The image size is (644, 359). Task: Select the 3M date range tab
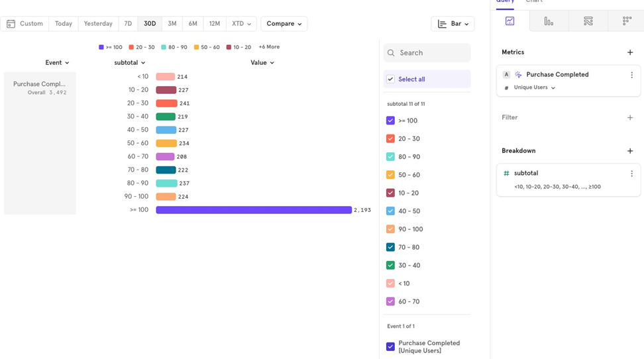(x=172, y=24)
